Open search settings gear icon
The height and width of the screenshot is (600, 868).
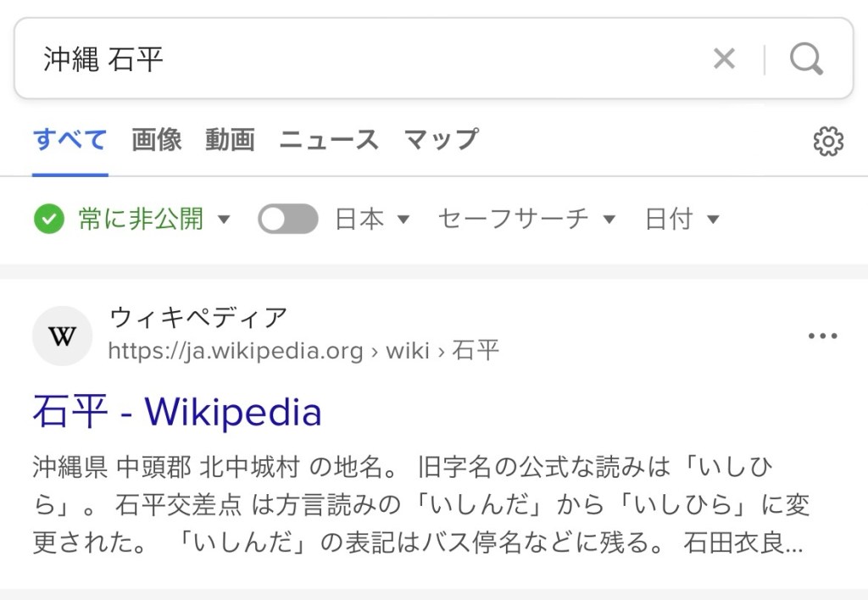coord(828,142)
